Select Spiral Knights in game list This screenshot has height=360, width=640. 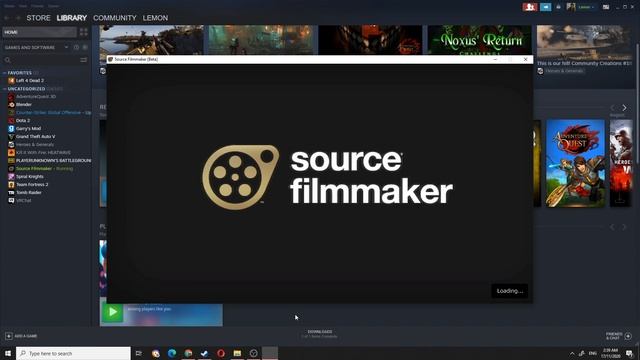click(x=30, y=176)
